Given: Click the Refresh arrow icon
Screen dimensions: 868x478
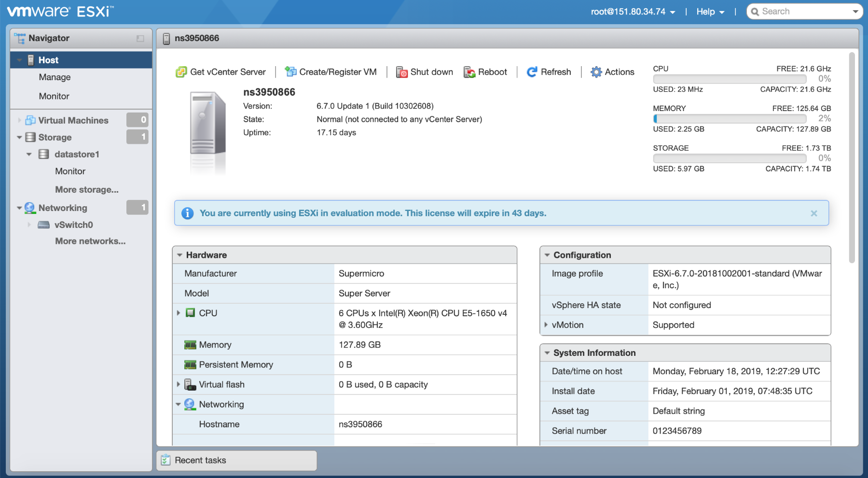Looking at the screenshot, I should (x=532, y=72).
